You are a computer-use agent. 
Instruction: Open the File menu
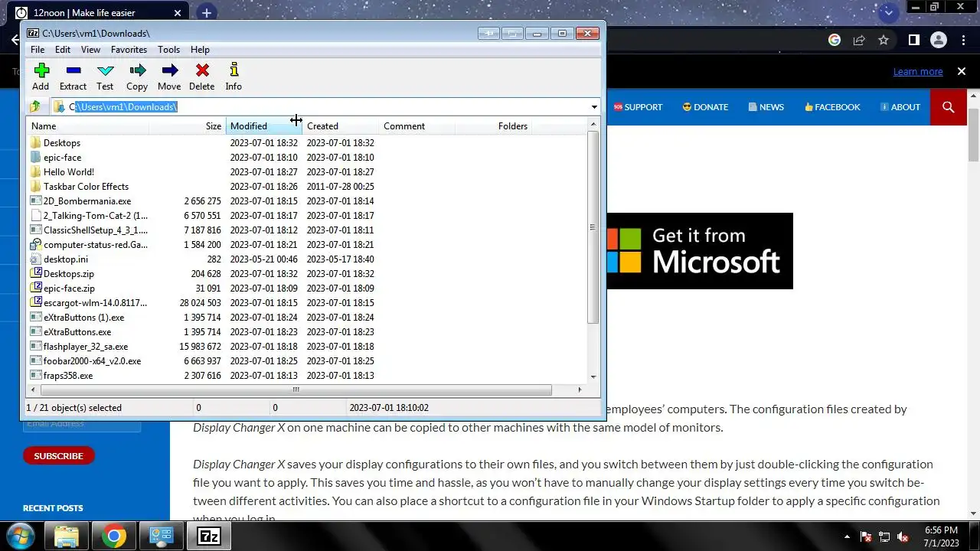(x=38, y=50)
